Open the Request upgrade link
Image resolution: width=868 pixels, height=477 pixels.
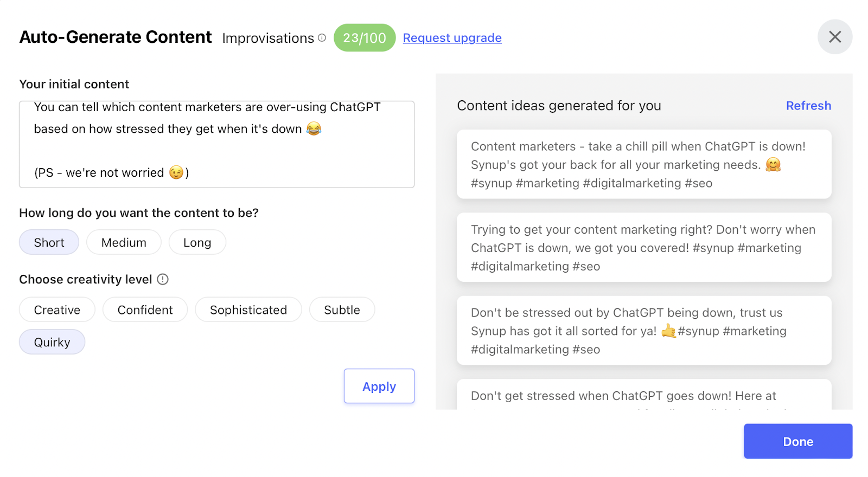pos(452,38)
